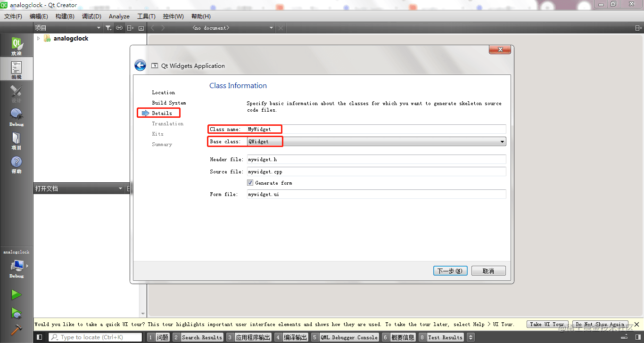Click the analogclock project folder icon

47,38
